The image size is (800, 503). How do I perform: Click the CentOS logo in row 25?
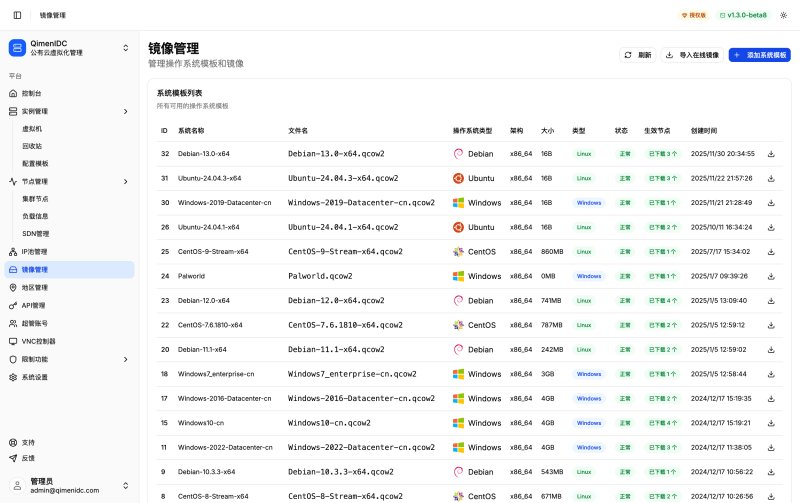point(458,252)
